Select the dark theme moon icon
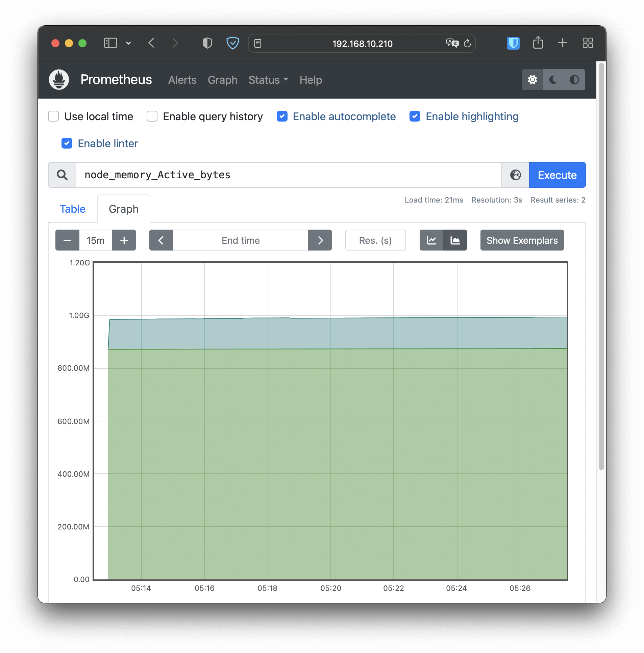This screenshot has height=653, width=644. pos(553,80)
